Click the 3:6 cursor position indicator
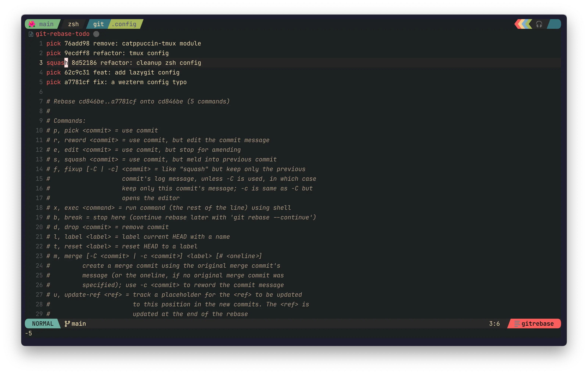 pyautogui.click(x=494, y=324)
